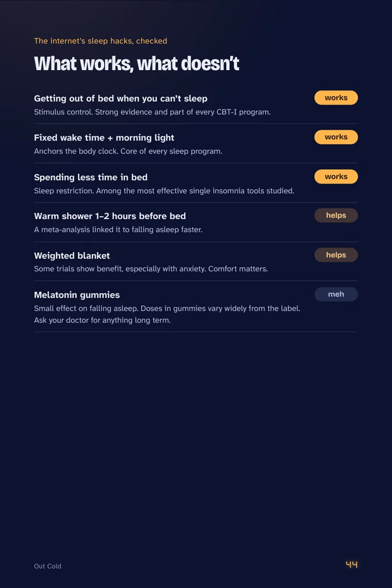
Task: Click the sleep restriction description line
Action: (x=164, y=191)
